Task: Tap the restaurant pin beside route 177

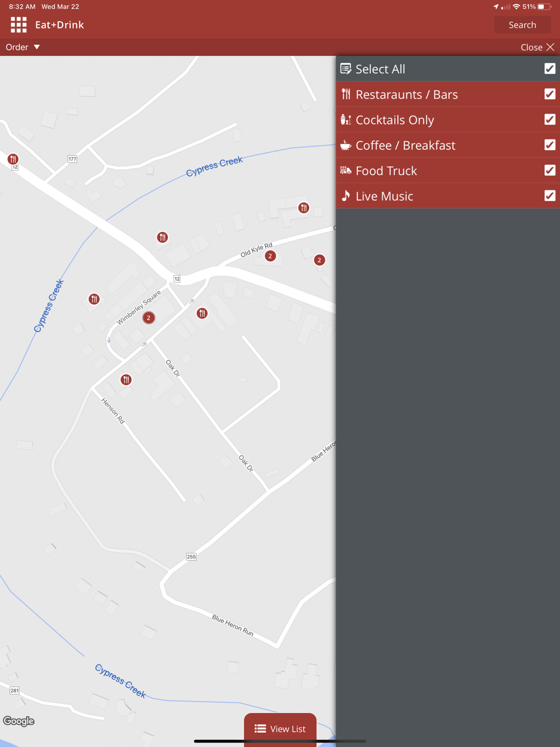Action: click(x=13, y=159)
